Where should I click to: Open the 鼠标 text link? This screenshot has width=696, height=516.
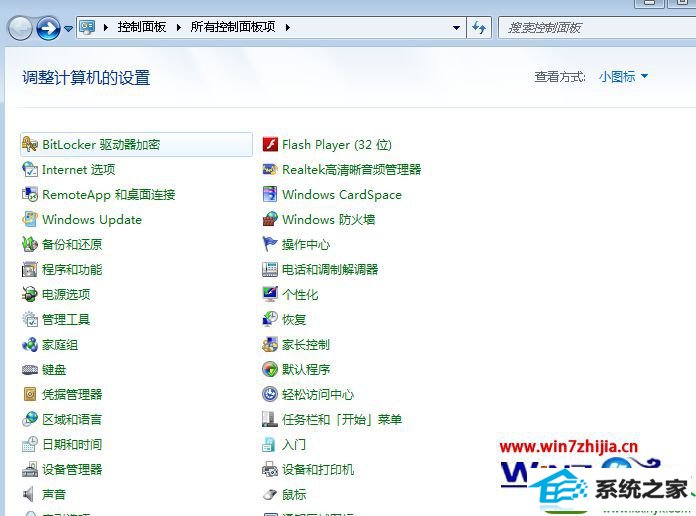(294, 494)
